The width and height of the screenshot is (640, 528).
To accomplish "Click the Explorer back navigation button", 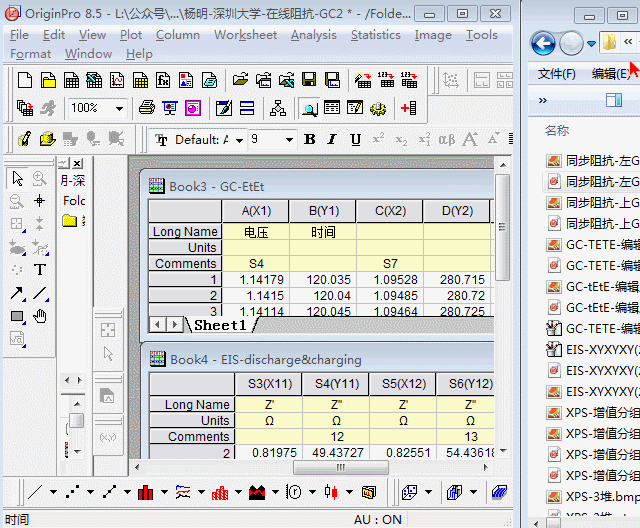I will point(543,43).
